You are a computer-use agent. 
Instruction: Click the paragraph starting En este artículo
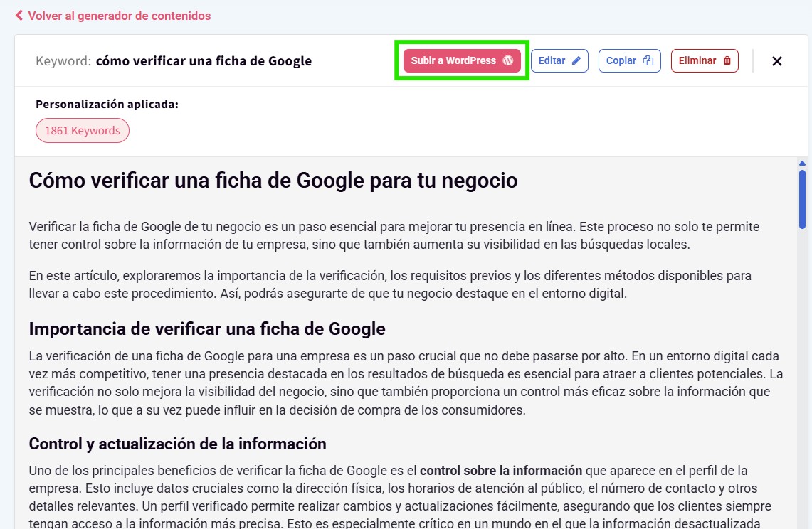pyautogui.click(x=390, y=284)
